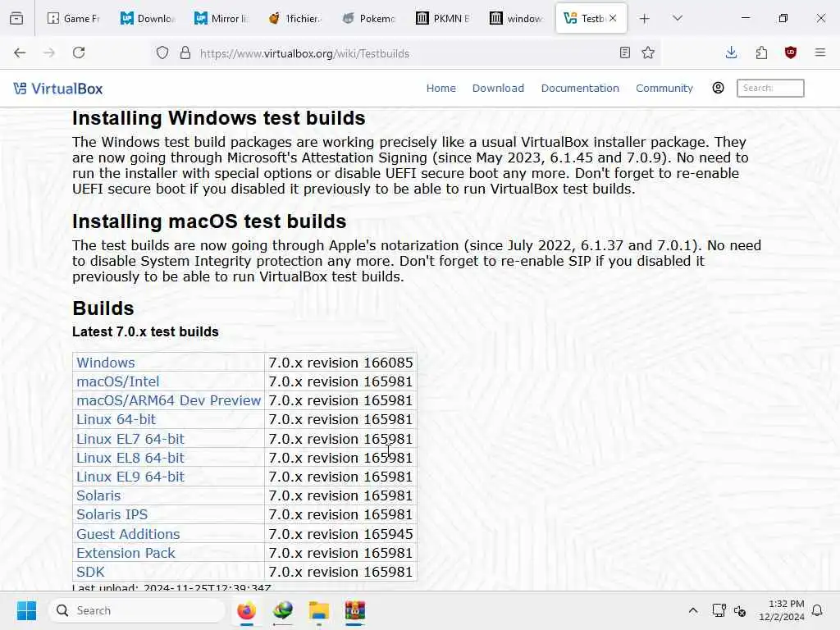
Task: Download the Linux 64-bit build
Action: tap(116, 419)
